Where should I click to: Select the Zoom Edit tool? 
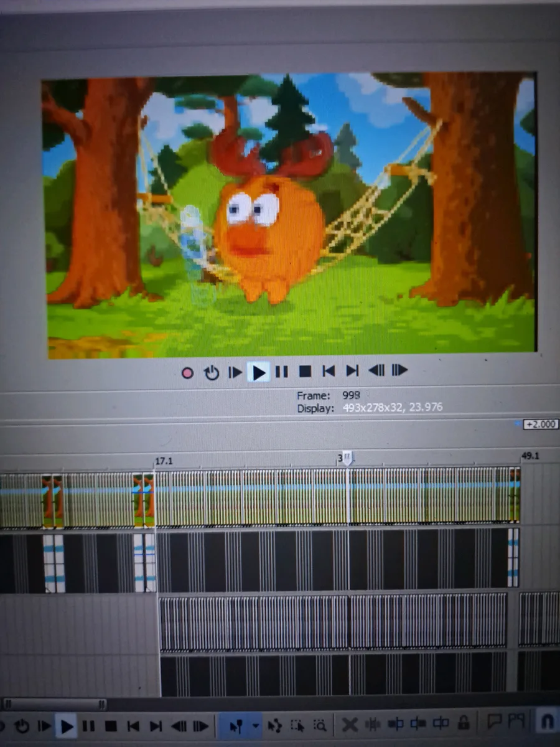coord(320,725)
